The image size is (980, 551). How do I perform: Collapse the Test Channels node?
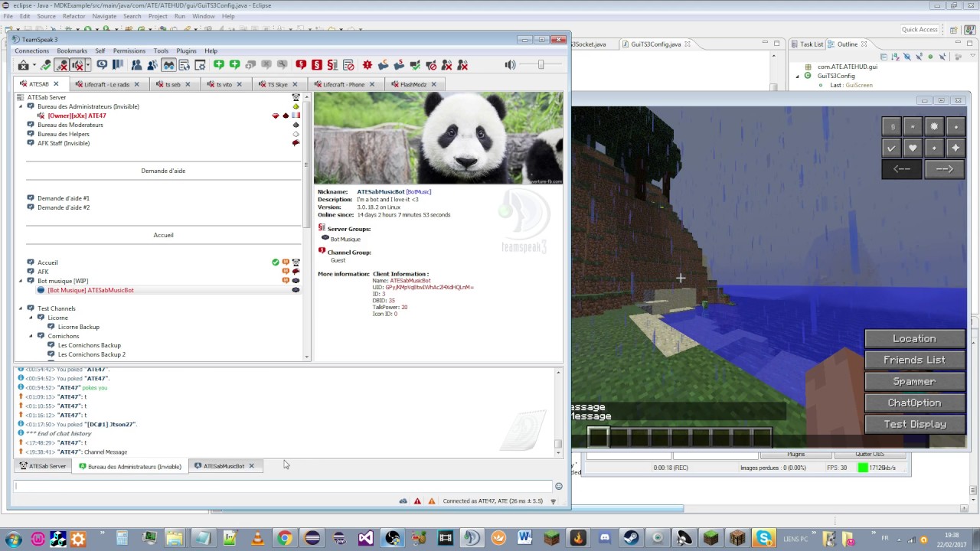pyautogui.click(x=21, y=308)
